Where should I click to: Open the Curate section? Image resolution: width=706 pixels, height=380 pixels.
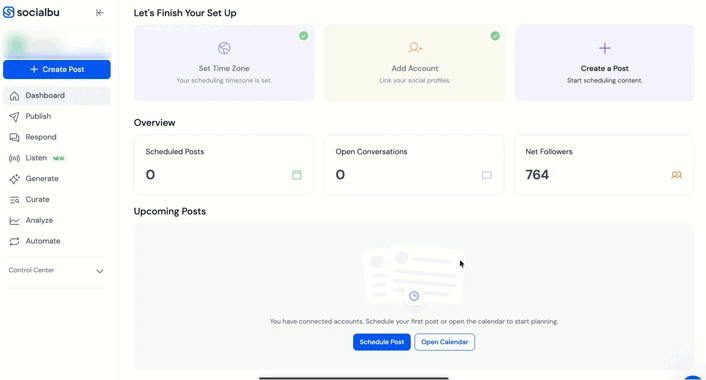click(x=37, y=199)
